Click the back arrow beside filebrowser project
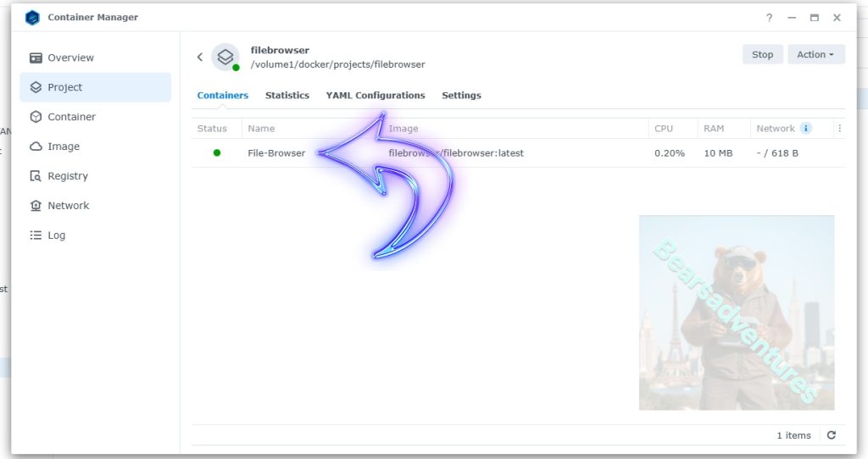868x459 pixels. pyautogui.click(x=200, y=58)
